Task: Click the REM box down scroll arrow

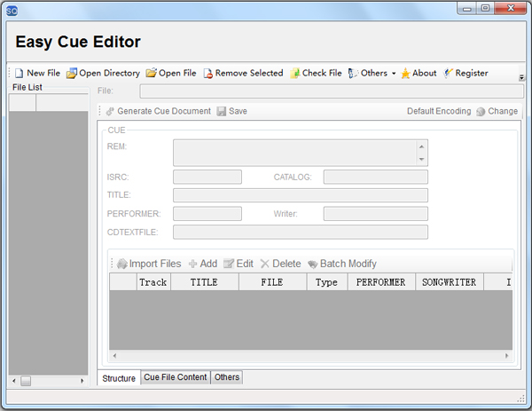Action: click(x=421, y=159)
